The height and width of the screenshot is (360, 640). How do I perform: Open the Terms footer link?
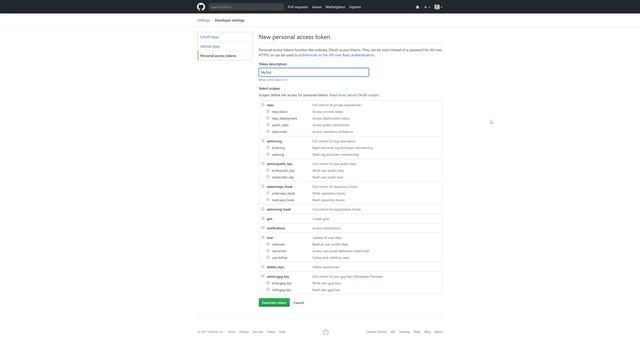pyautogui.click(x=231, y=332)
